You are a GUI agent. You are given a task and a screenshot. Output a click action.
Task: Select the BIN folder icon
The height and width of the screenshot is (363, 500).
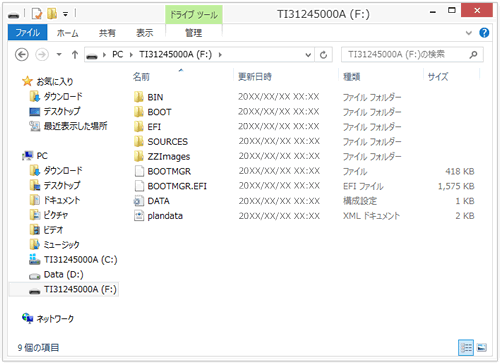(x=139, y=97)
